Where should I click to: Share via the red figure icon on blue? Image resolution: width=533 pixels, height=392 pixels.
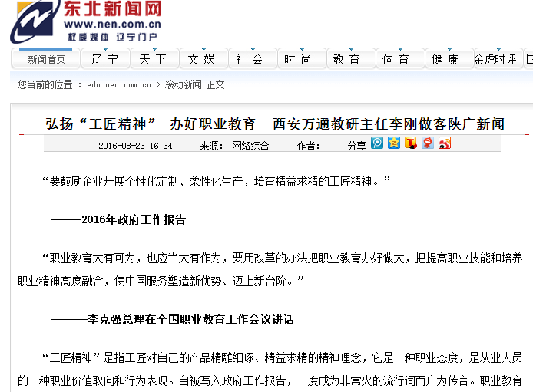click(428, 143)
